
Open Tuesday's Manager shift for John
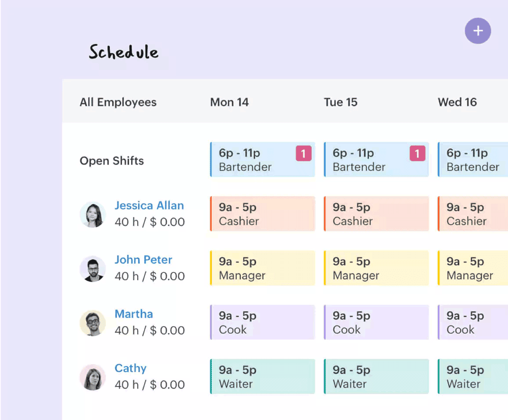point(376,268)
